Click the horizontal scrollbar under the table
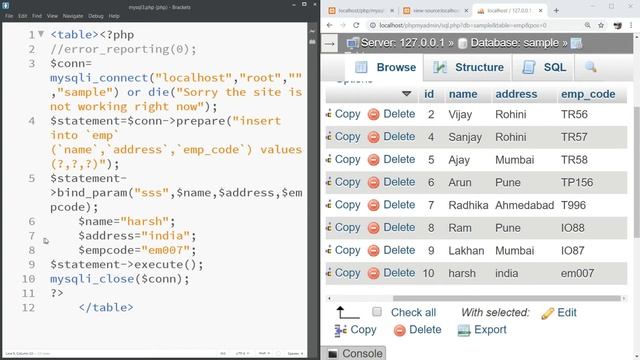The image size is (640, 360). (x=506, y=298)
